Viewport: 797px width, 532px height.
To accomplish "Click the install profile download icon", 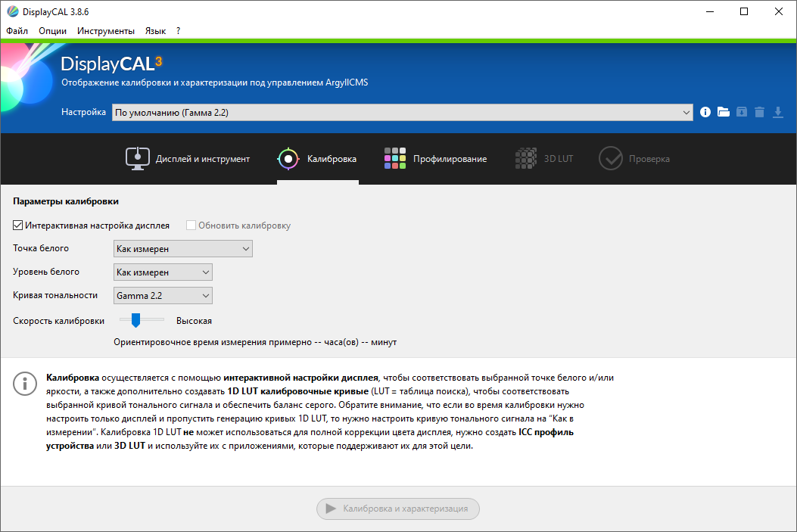I will (777, 112).
